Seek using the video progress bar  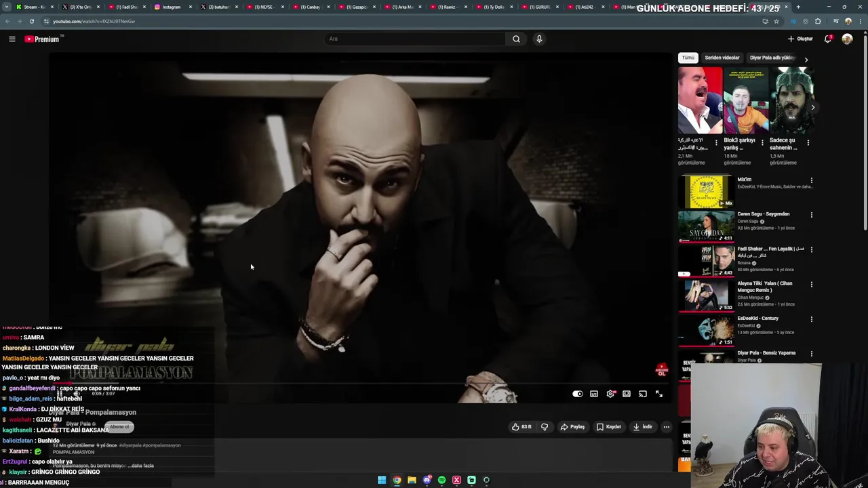click(x=359, y=384)
